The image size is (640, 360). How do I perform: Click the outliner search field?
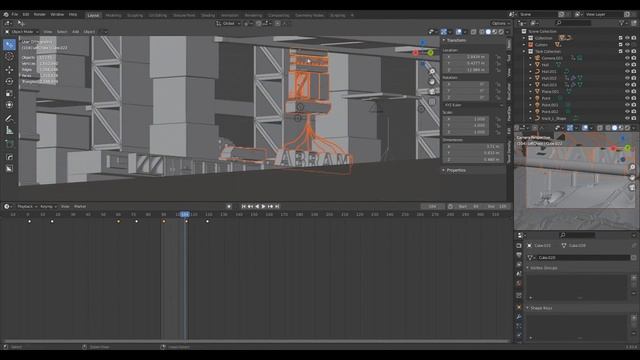pos(573,23)
